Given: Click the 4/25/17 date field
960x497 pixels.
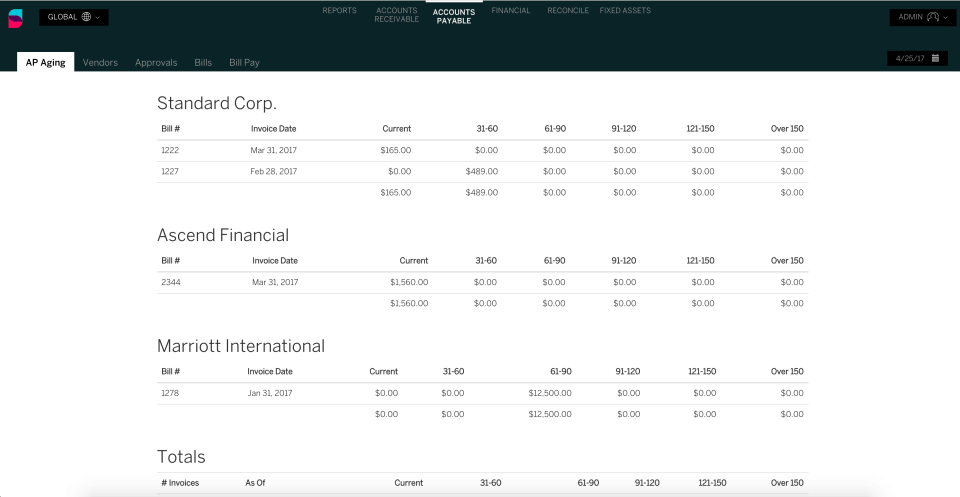Looking at the screenshot, I should 917,58.
